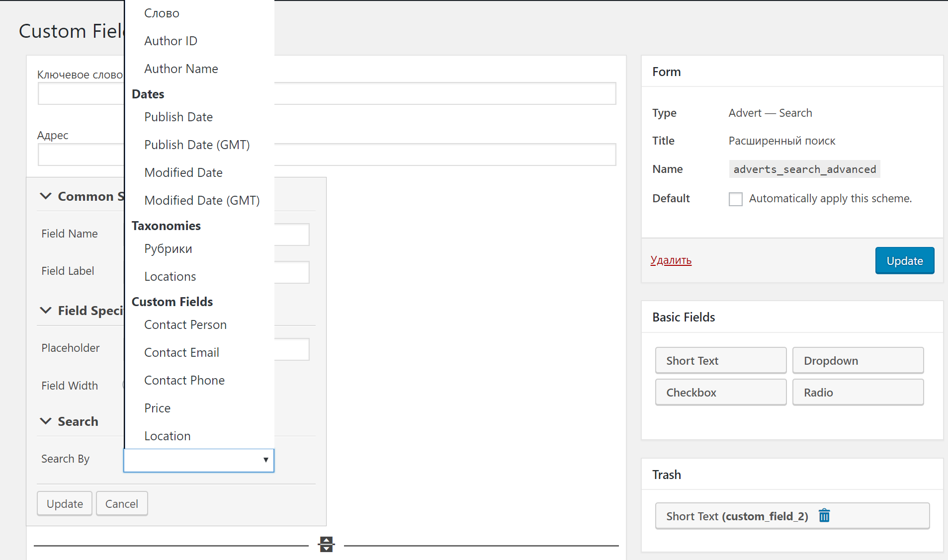The height and width of the screenshot is (560, 948).
Task: Click the blue Update button in Form panel
Action: pyautogui.click(x=905, y=261)
